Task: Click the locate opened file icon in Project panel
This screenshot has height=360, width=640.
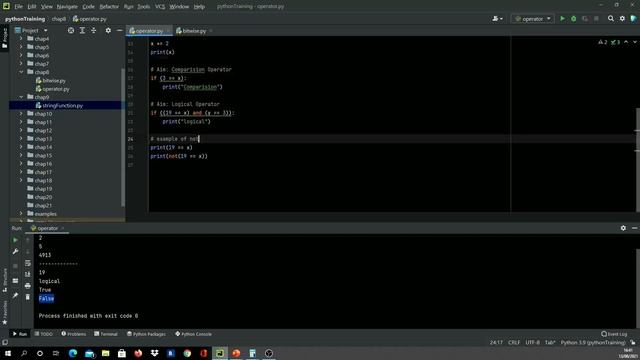Action: [71, 31]
